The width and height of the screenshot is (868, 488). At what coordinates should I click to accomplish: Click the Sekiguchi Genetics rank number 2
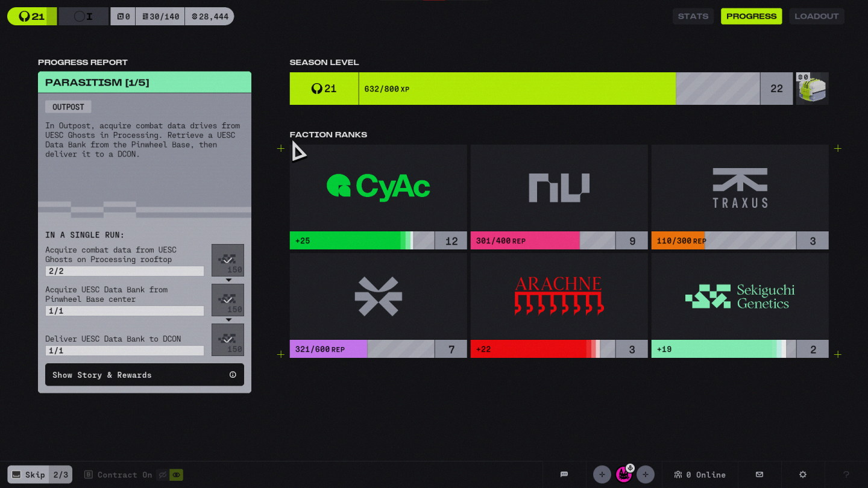point(813,349)
